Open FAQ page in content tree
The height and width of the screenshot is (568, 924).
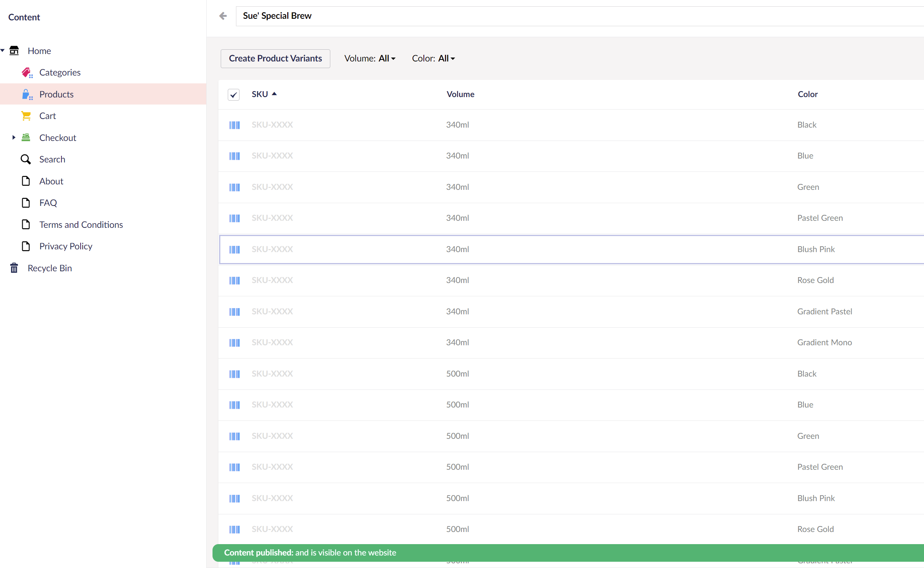pyautogui.click(x=48, y=203)
